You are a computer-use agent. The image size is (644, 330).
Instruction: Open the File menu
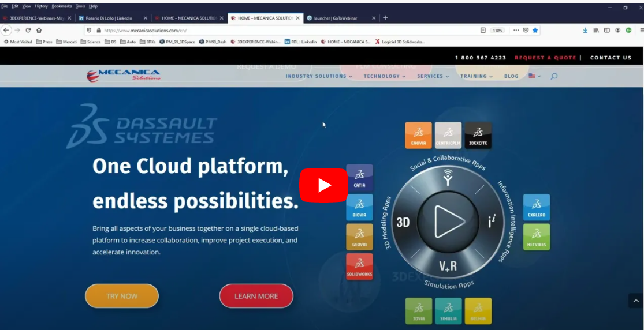pos(4,6)
